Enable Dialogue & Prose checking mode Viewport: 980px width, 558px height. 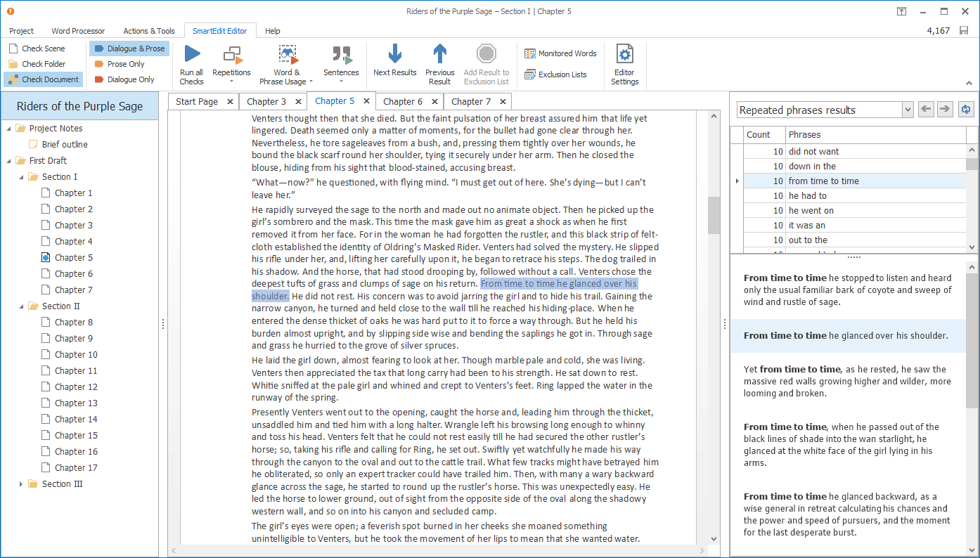click(129, 48)
